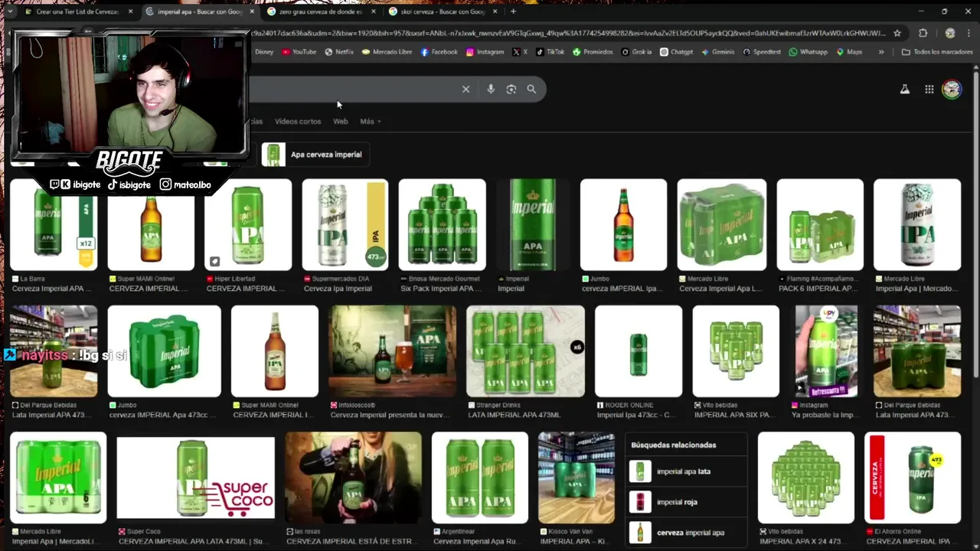This screenshot has width=980, height=551.
Task: Open Todos los marcadores folder
Action: (937, 52)
